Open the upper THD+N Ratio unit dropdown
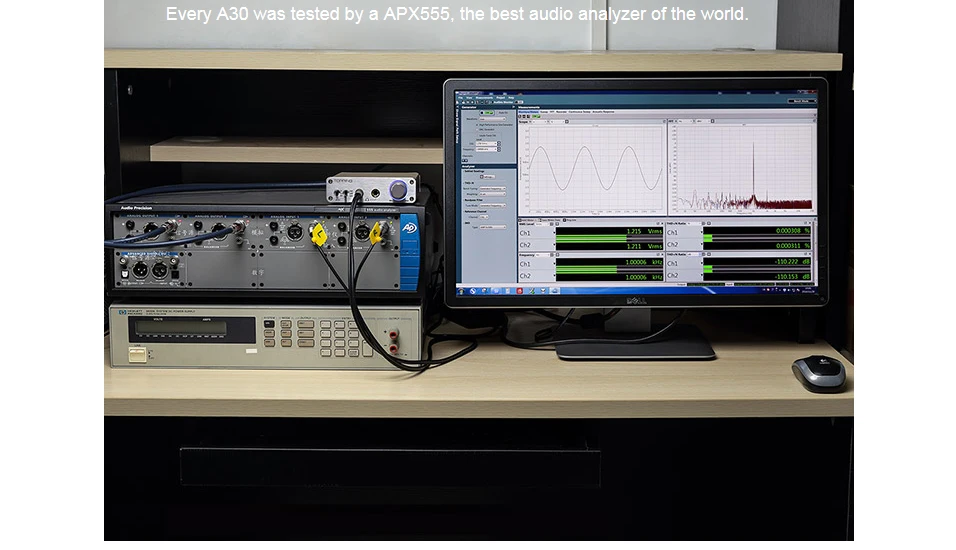The image size is (956, 550). pyautogui.click(x=694, y=223)
